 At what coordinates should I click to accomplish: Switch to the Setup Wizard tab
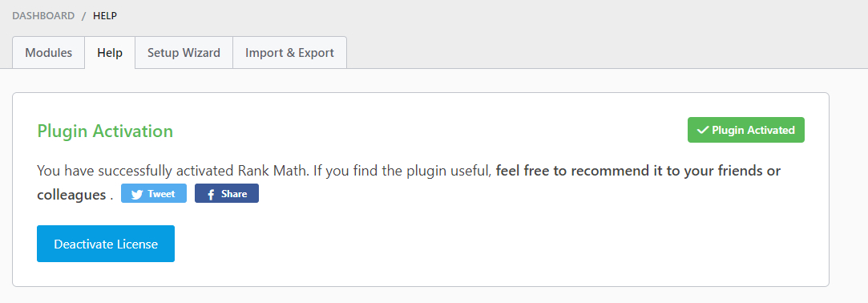184,53
